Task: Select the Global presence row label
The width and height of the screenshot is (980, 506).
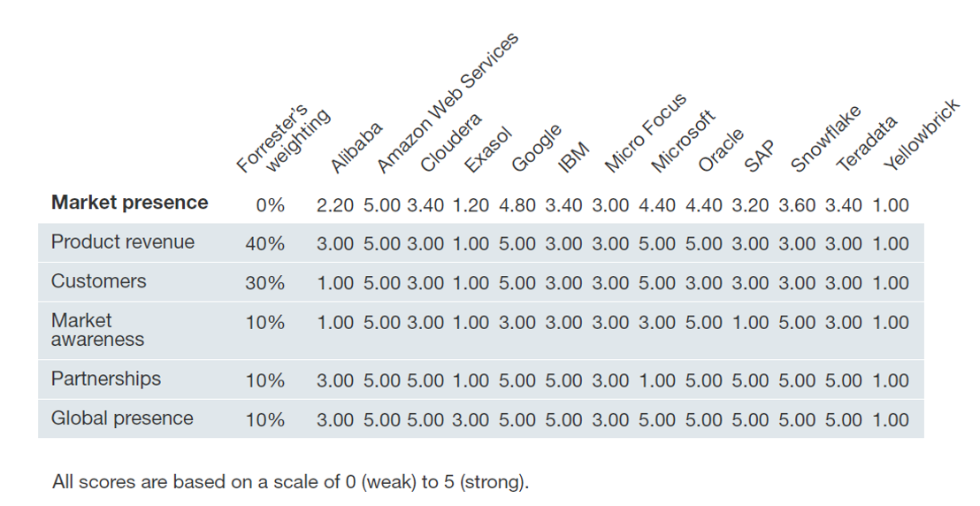Action: 121,418
